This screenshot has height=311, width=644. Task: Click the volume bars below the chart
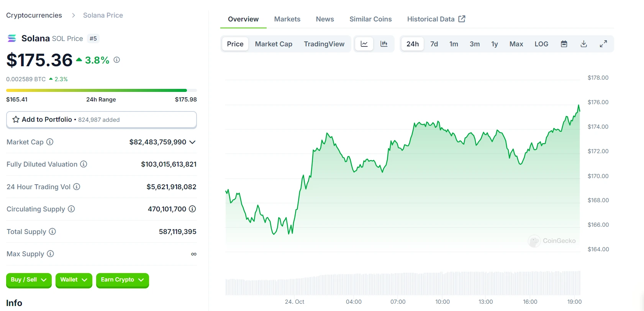[x=403, y=283]
